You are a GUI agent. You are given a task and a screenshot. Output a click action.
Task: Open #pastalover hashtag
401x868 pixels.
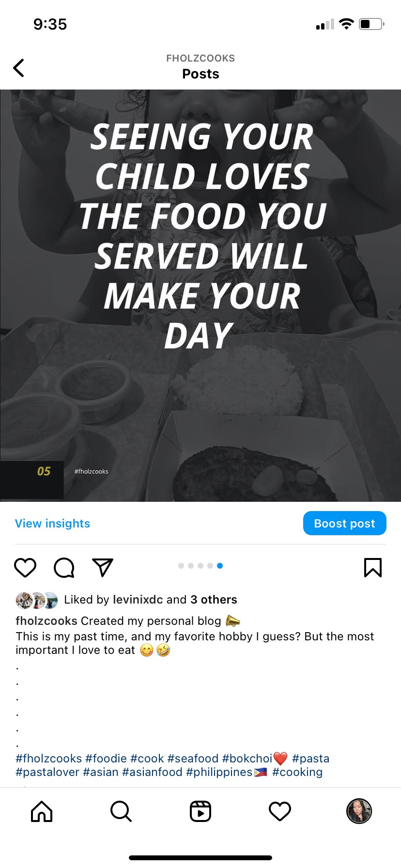[x=47, y=772]
